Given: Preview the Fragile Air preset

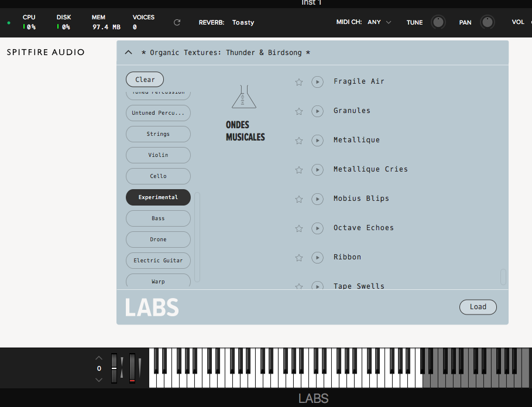Looking at the screenshot, I should coord(317,82).
